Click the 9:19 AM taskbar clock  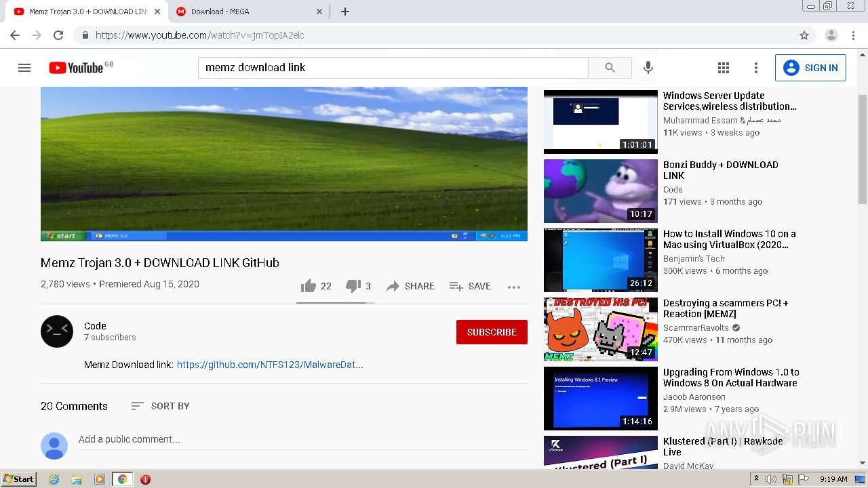click(833, 479)
